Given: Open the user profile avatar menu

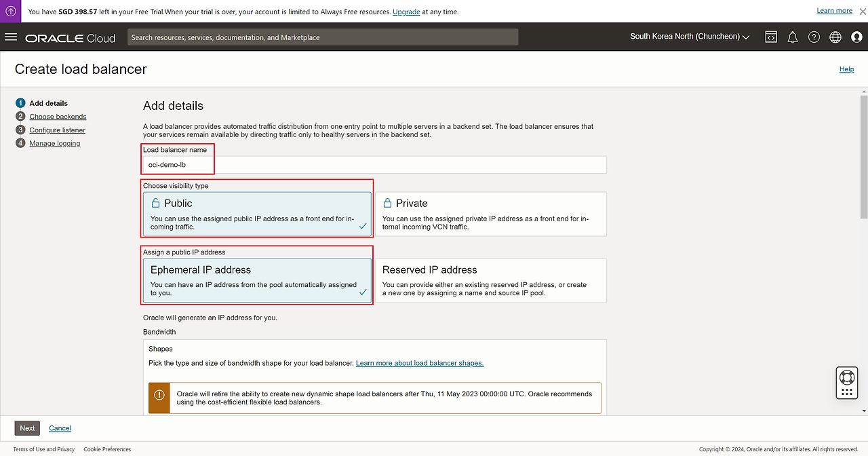Looking at the screenshot, I should point(856,37).
